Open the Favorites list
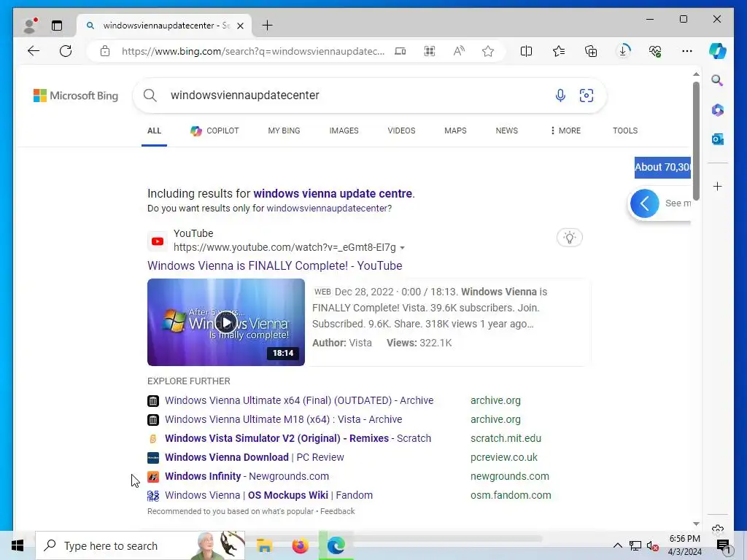 coord(558,51)
